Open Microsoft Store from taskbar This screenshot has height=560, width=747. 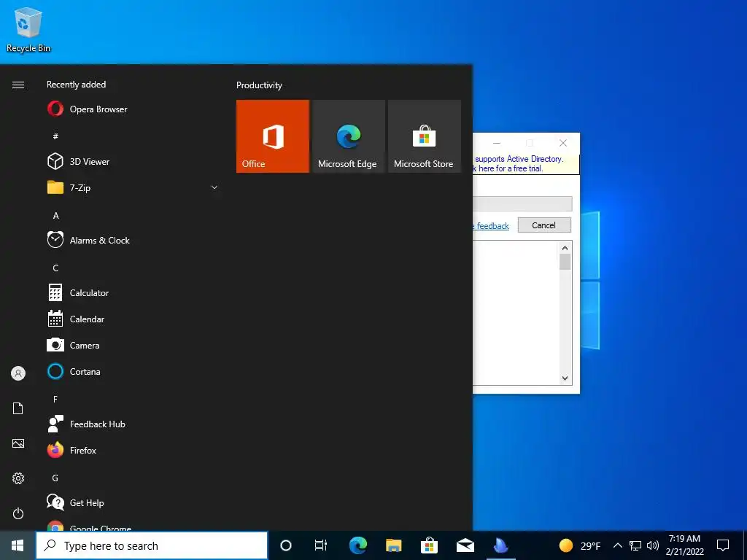429,545
